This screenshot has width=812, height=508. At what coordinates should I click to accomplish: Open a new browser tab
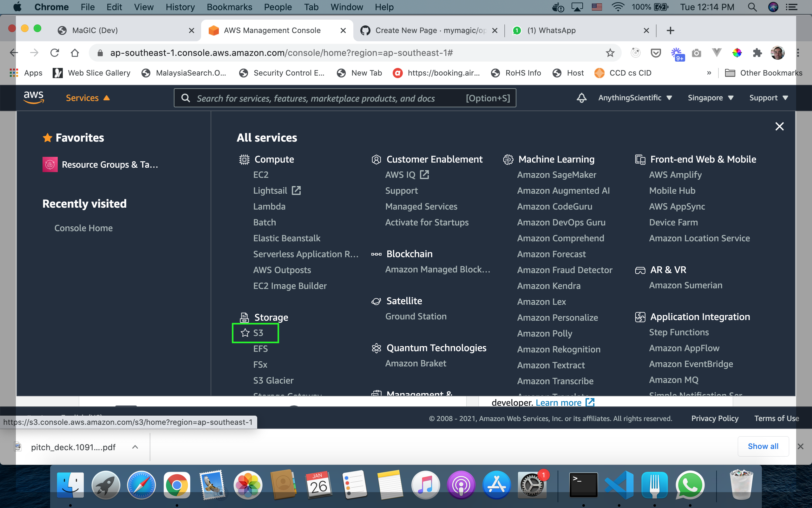coord(671,30)
